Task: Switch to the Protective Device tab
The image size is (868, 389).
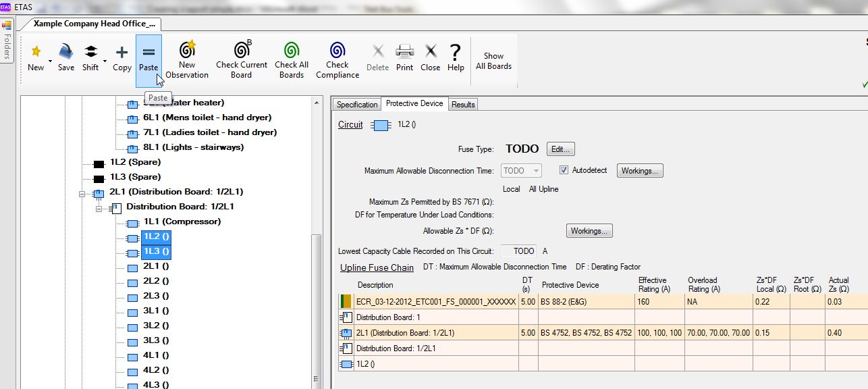Action: coord(414,103)
